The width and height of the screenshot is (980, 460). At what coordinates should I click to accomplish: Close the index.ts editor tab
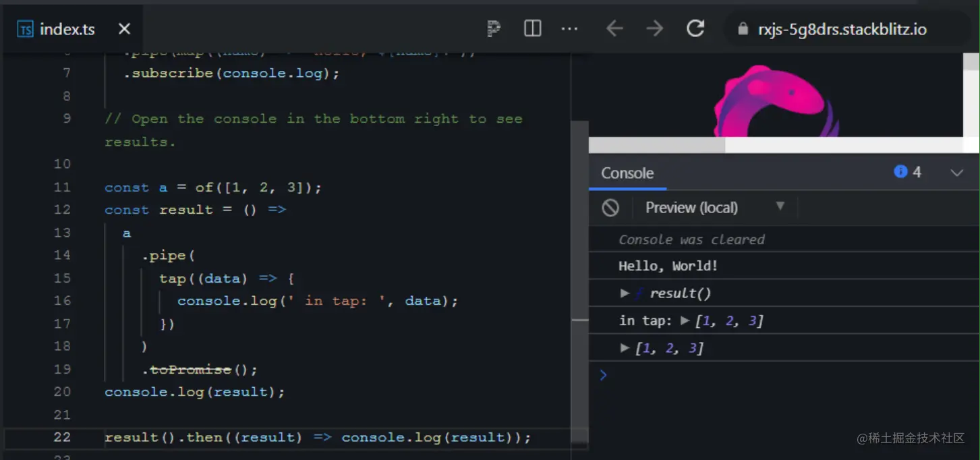click(124, 29)
